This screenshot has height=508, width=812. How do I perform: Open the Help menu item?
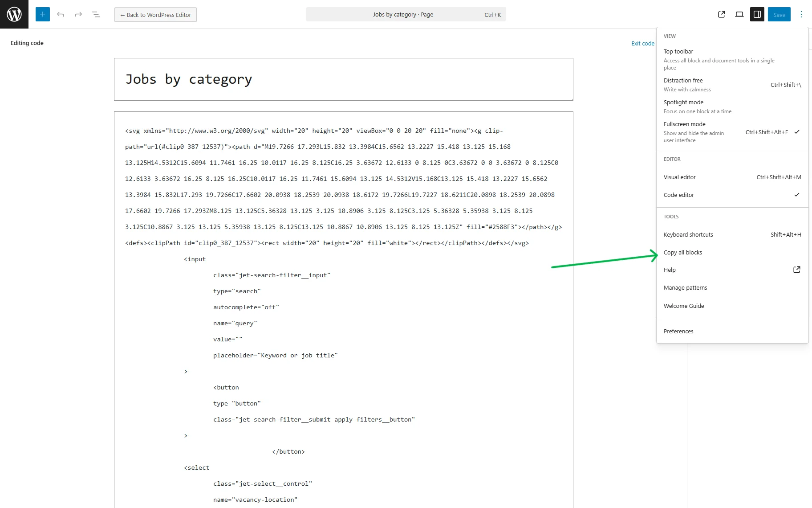pos(732,270)
